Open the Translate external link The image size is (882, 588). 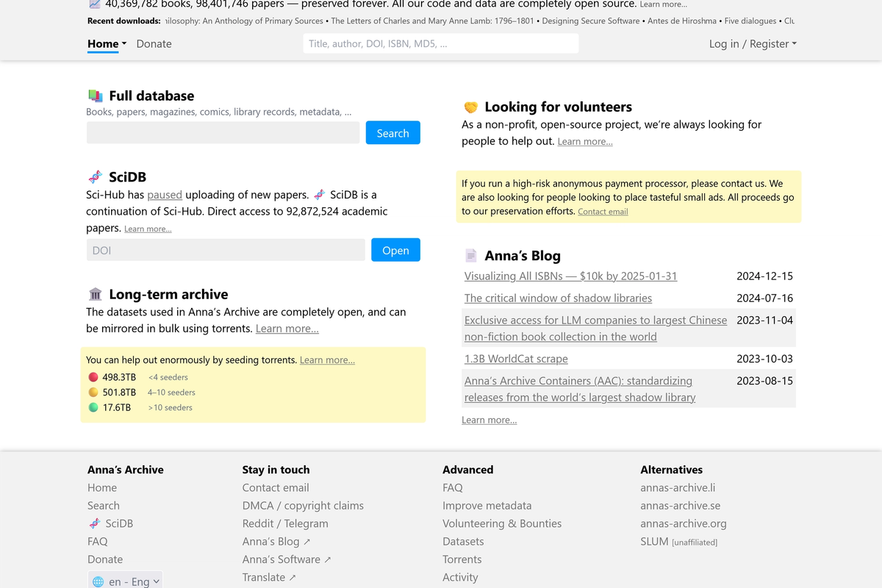(x=269, y=577)
